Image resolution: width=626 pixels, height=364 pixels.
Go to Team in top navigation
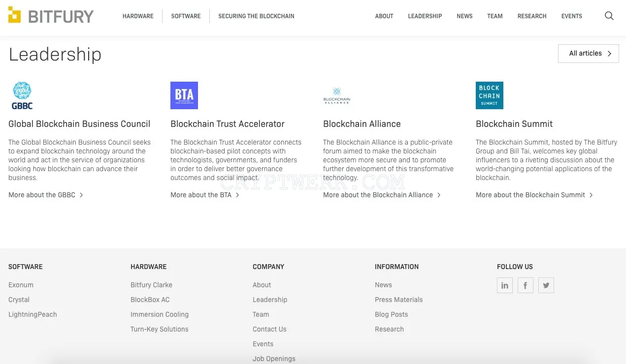coord(495,16)
